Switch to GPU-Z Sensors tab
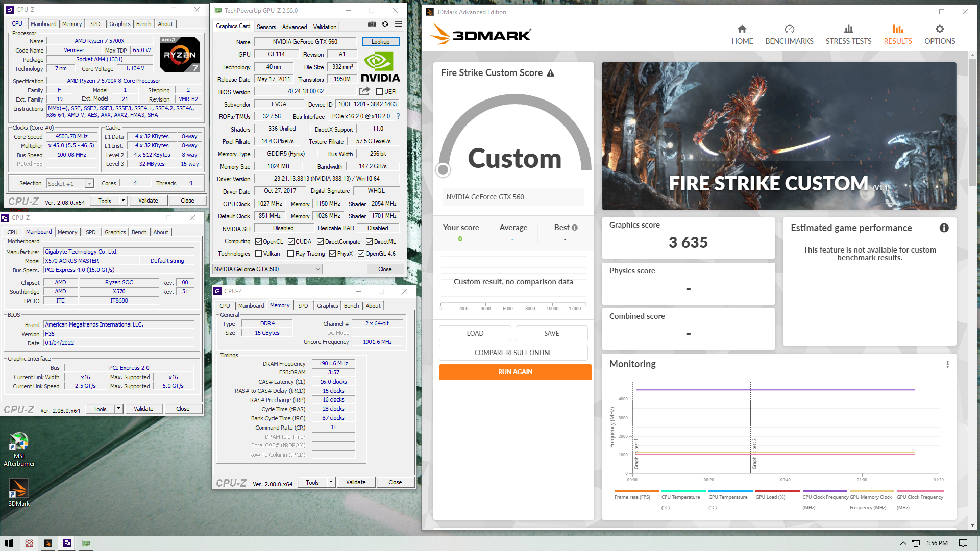 pyautogui.click(x=266, y=27)
